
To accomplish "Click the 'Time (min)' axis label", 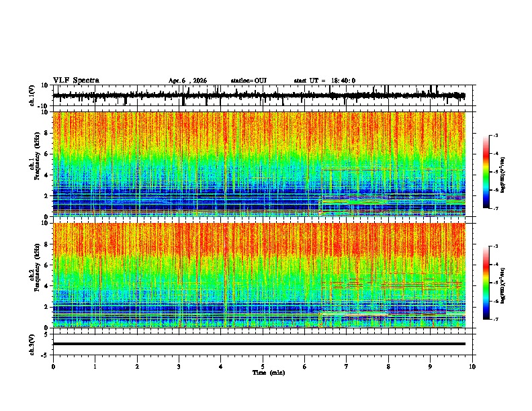I will 269,373.
